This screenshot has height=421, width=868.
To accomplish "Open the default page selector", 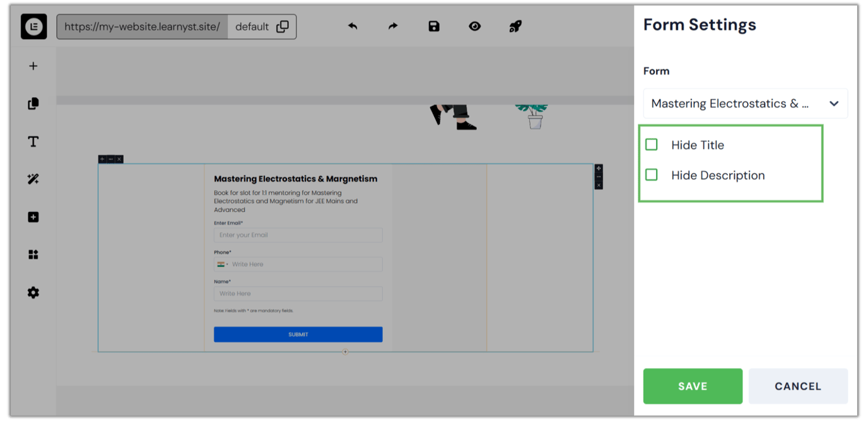I will pos(262,27).
